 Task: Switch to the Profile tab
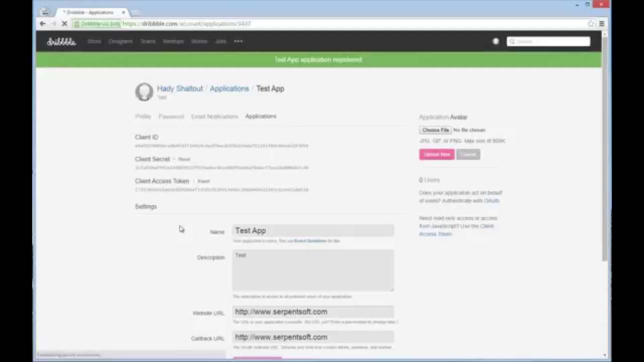143,116
